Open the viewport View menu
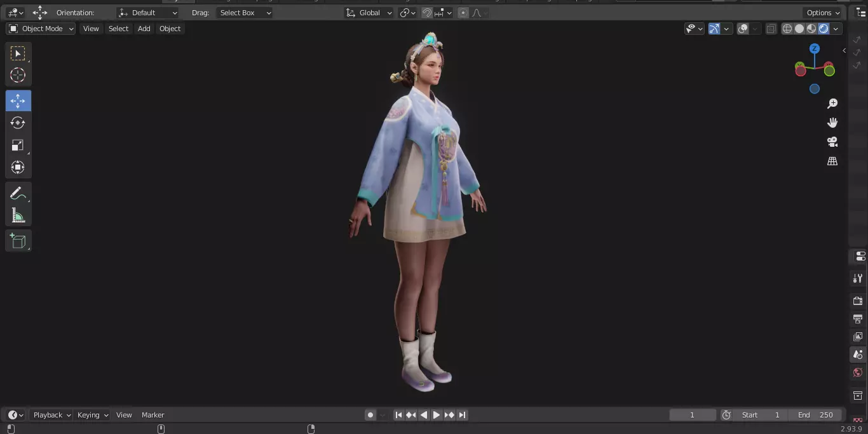This screenshot has width=868, height=434. [x=91, y=29]
